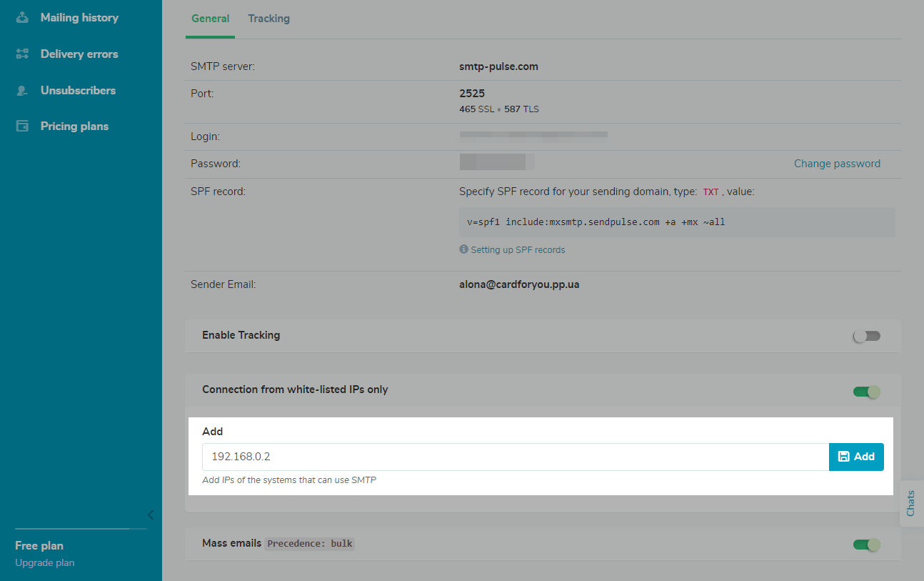The height and width of the screenshot is (581, 924).
Task: Click the Change password link
Action: point(837,164)
